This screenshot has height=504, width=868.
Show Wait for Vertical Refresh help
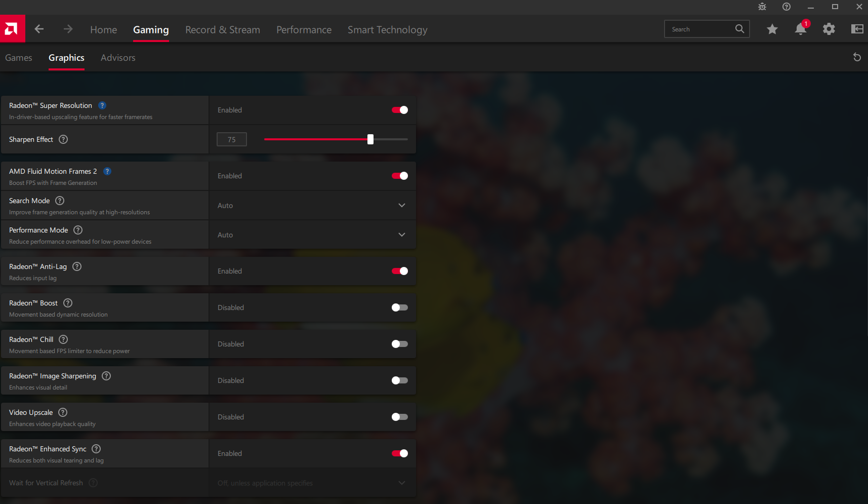93,483
